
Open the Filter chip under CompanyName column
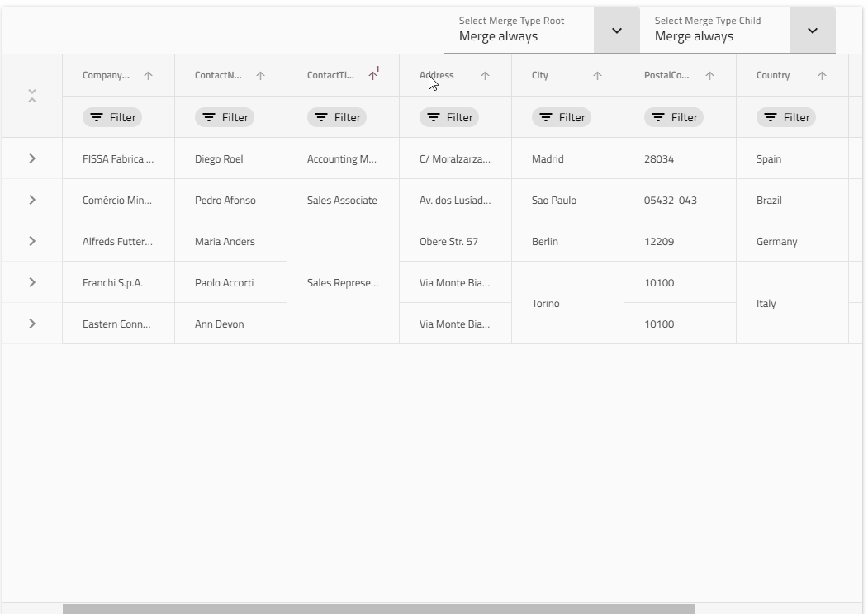pos(112,117)
